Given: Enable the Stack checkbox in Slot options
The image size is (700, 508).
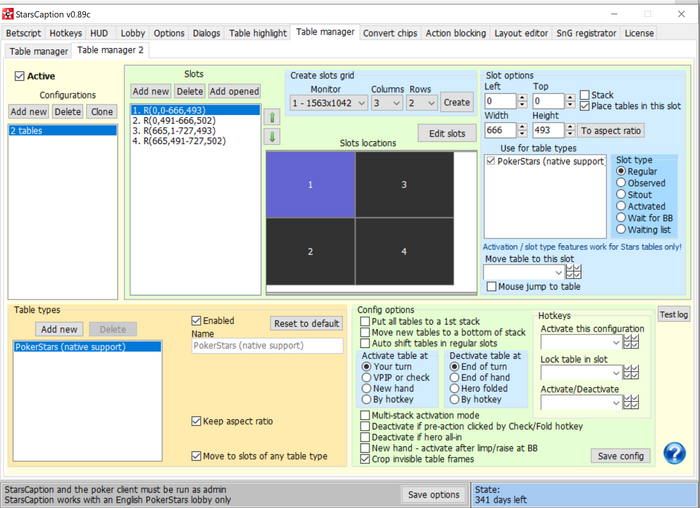Looking at the screenshot, I should 585,95.
